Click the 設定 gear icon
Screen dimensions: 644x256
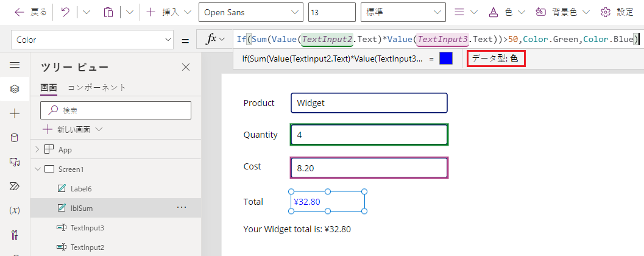[x=605, y=12]
